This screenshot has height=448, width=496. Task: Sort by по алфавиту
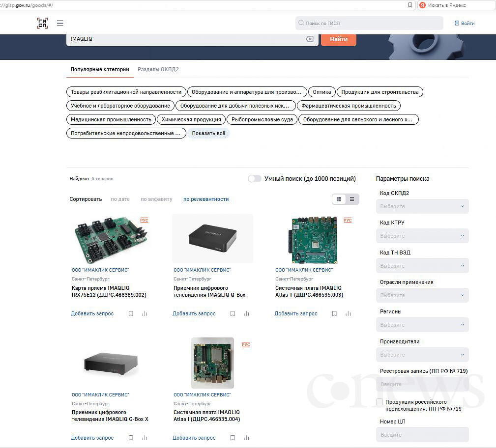157,199
